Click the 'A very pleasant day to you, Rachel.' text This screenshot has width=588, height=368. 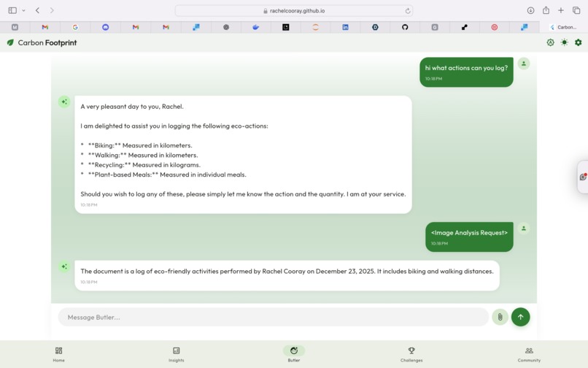tap(132, 107)
